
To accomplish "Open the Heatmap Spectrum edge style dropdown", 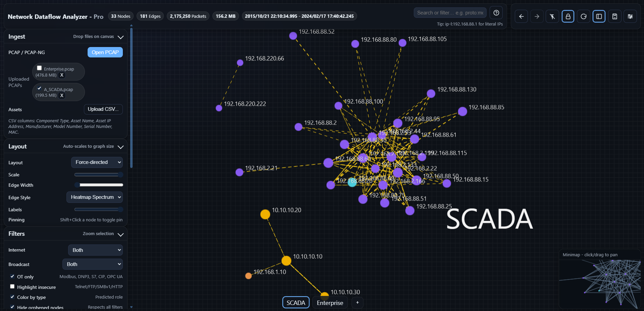I will coord(94,197).
